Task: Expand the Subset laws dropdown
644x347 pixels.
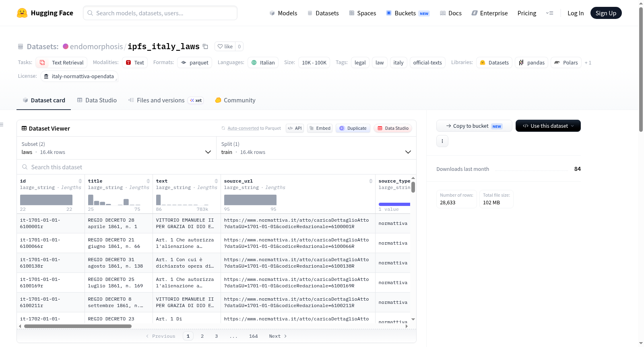Action: [x=116, y=148]
